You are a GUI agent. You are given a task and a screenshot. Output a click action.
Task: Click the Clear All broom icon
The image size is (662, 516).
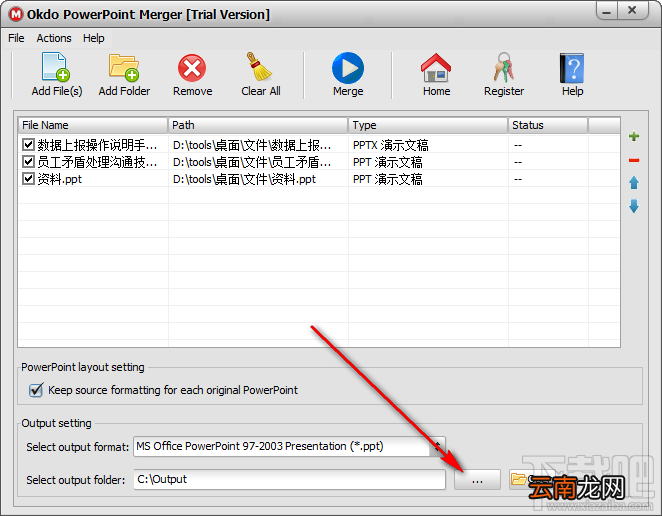coord(259,67)
